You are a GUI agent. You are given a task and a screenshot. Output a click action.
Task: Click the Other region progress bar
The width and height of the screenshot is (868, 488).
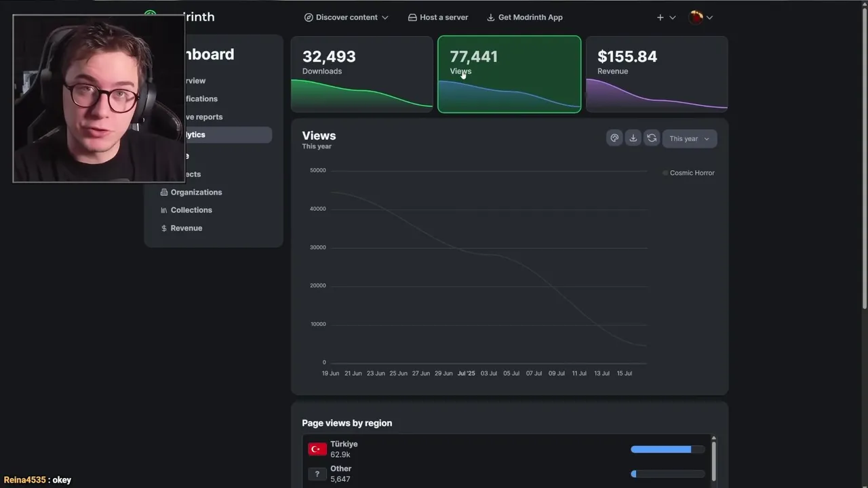pyautogui.click(x=668, y=474)
